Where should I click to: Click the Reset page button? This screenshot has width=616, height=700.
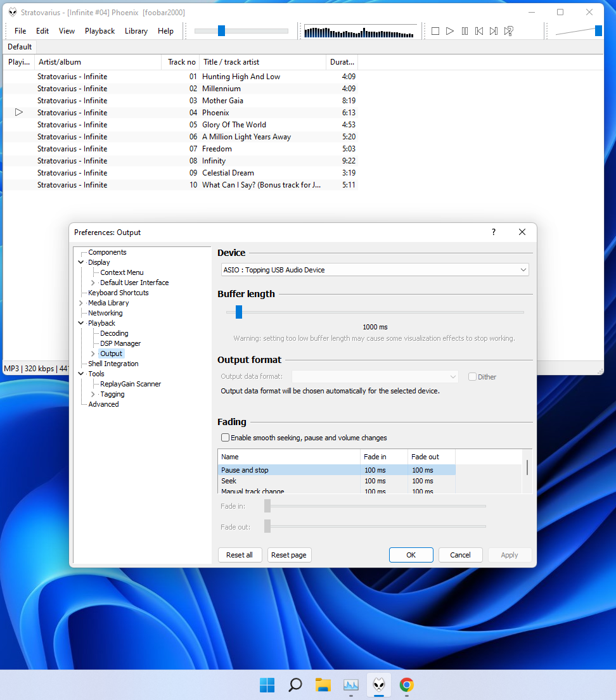pos(289,555)
